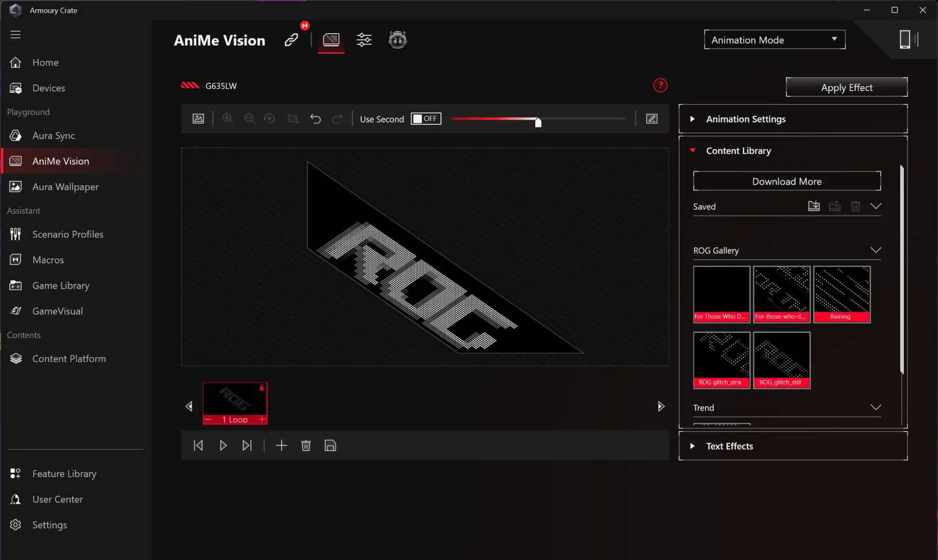Select the crop tool icon

tap(292, 119)
